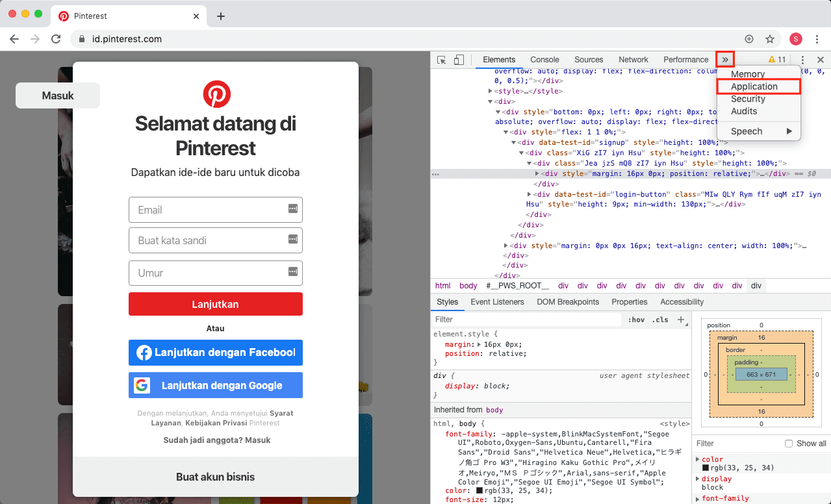This screenshot has height=504, width=831.
Task: Select Memory from the overflow menu
Action: click(759, 74)
